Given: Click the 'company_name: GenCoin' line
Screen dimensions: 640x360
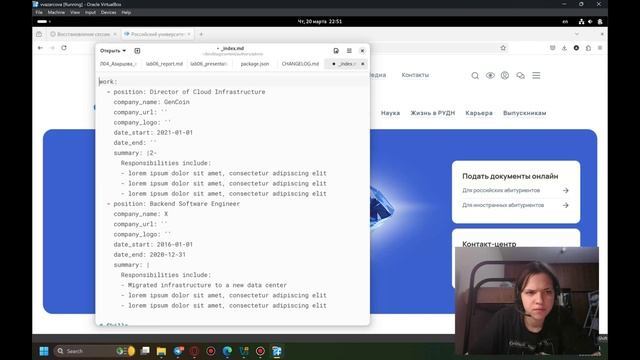Looking at the screenshot, I should click(x=151, y=102).
